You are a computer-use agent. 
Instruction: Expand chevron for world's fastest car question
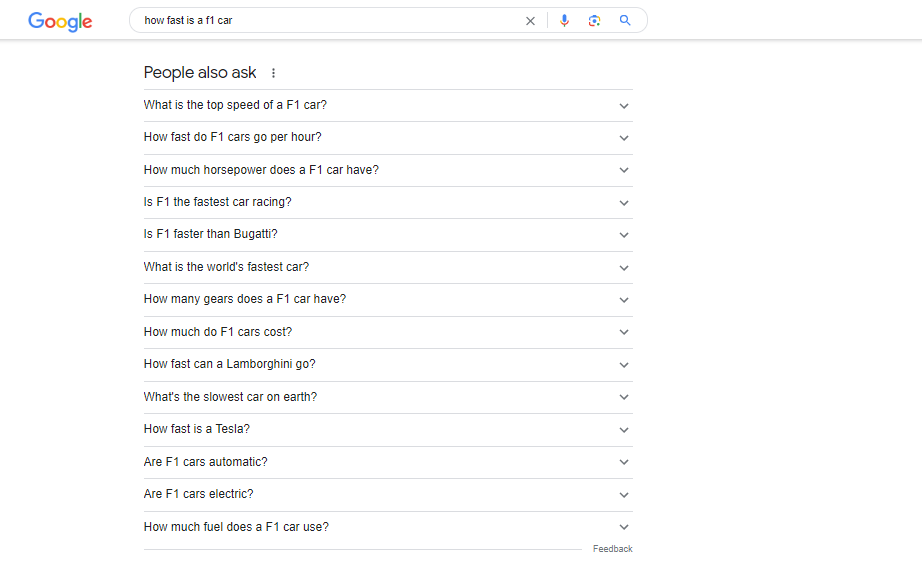(x=624, y=268)
